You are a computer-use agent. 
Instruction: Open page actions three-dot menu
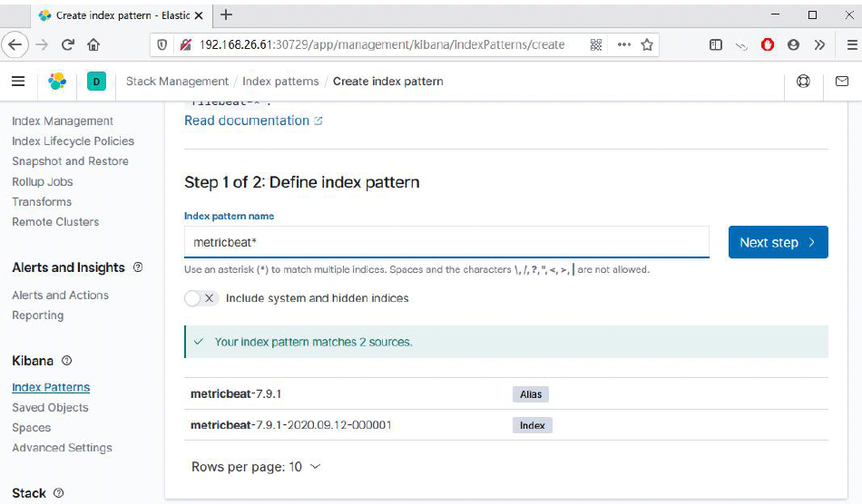624,44
